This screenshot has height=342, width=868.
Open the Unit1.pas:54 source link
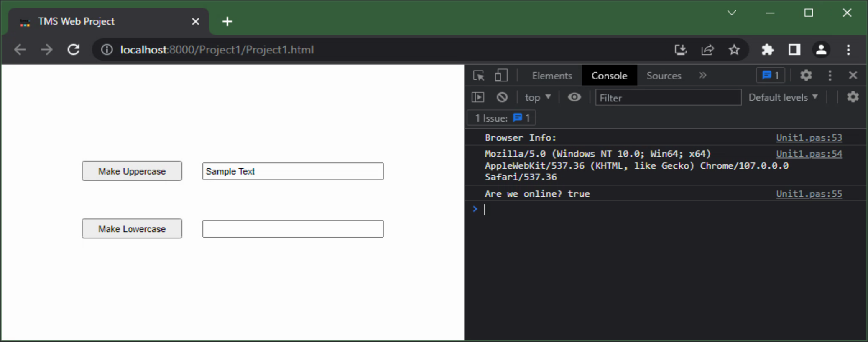(x=809, y=153)
